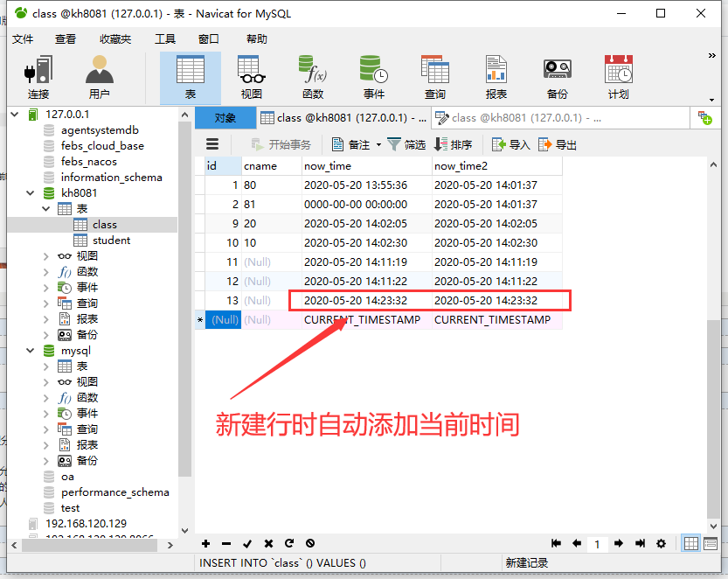
Task: Collapse the 表 node under kh8081
Action: (x=45, y=209)
